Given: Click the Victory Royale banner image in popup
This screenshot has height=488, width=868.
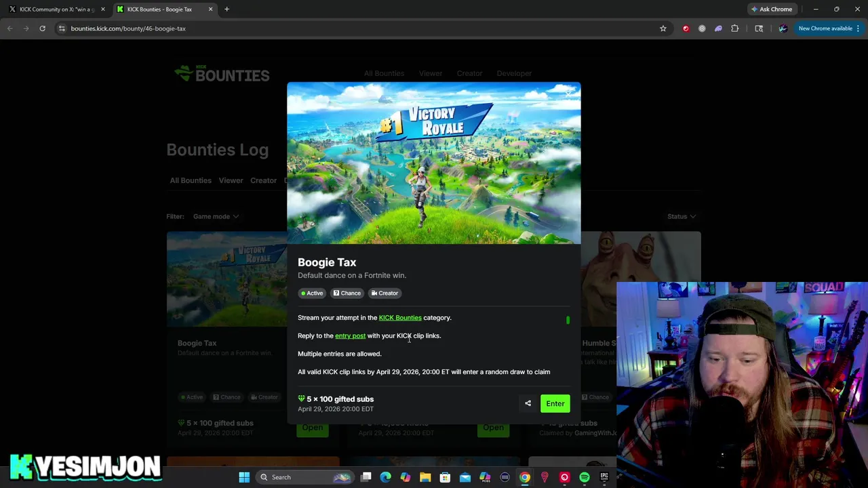Looking at the screenshot, I should pyautogui.click(x=434, y=163).
